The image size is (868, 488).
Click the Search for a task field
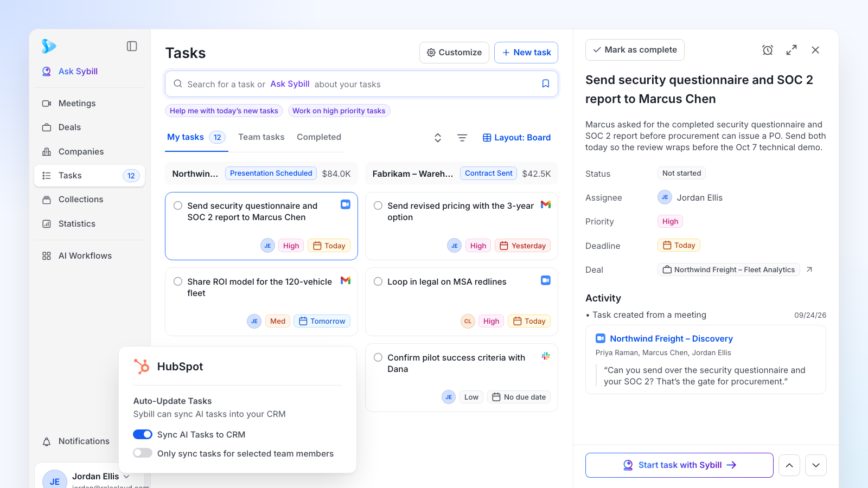pos(361,84)
